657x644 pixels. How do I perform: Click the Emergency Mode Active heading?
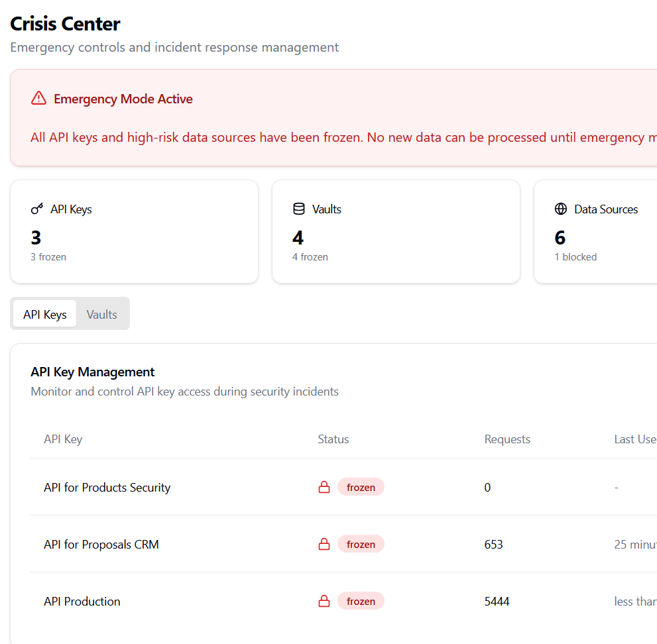pyautogui.click(x=123, y=99)
